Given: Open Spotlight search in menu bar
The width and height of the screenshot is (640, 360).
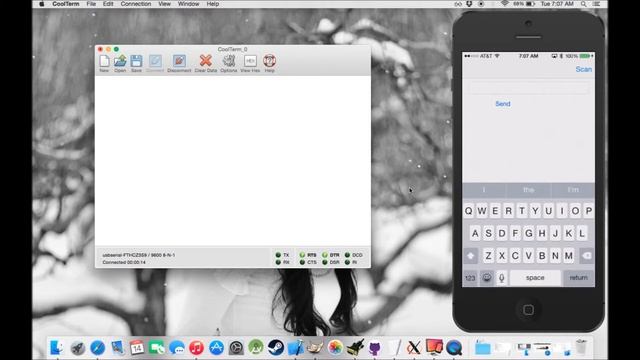Looking at the screenshot, I should [584, 4].
